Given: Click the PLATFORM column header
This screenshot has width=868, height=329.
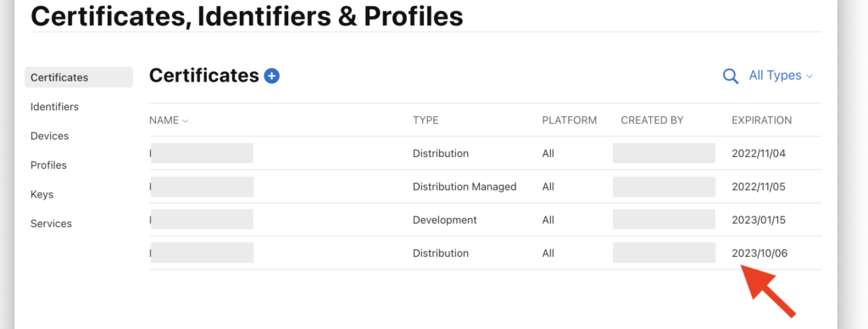Looking at the screenshot, I should click(x=570, y=120).
